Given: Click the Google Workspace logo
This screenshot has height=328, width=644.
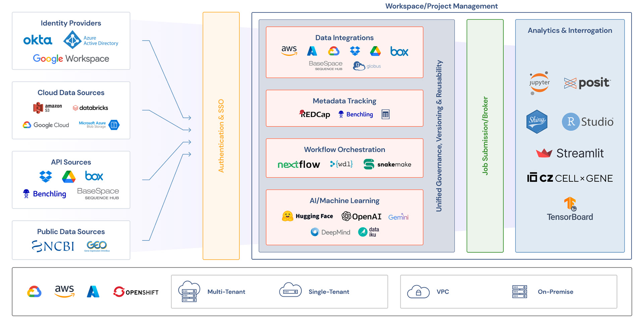Looking at the screenshot, I should pos(71,59).
